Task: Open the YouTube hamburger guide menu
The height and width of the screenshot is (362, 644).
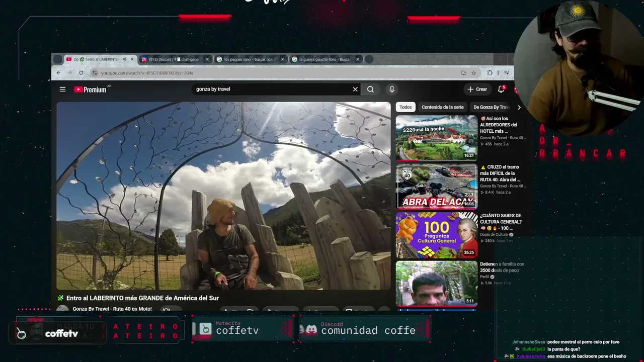Action: [62, 89]
